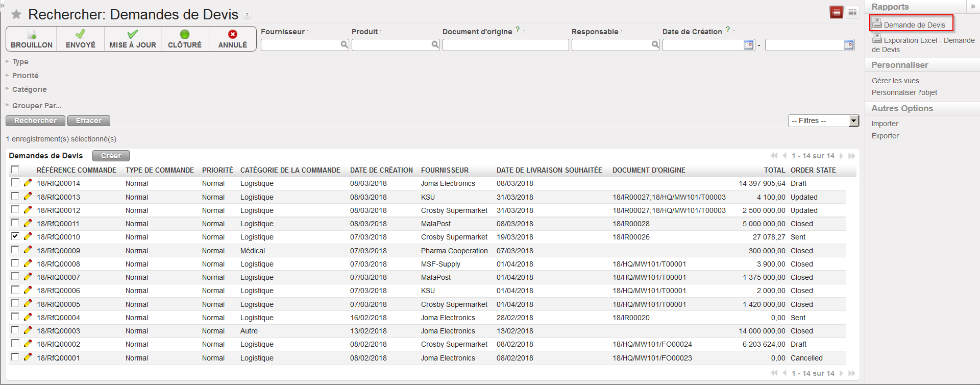The height and width of the screenshot is (385, 980).
Task: Select the 18/RfQ00001 row checkbox
Action: (x=15, y=357)
